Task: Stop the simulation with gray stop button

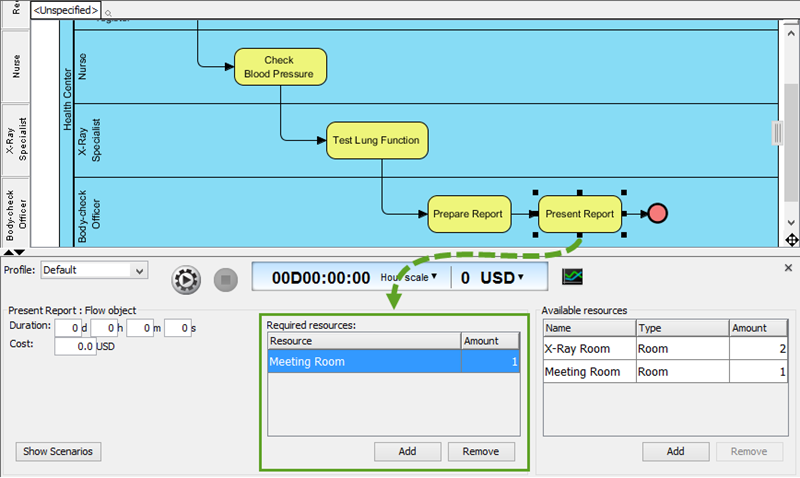Action: point(226,280)
